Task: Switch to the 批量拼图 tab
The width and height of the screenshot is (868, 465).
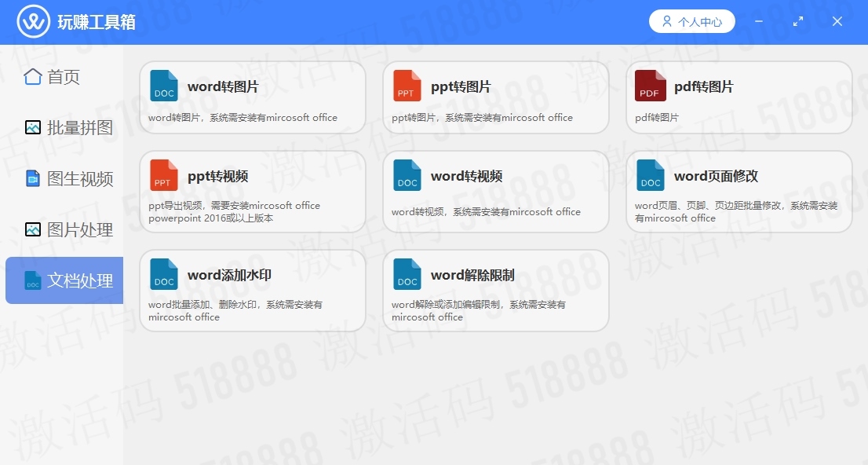Action: [x=64, y=127]
